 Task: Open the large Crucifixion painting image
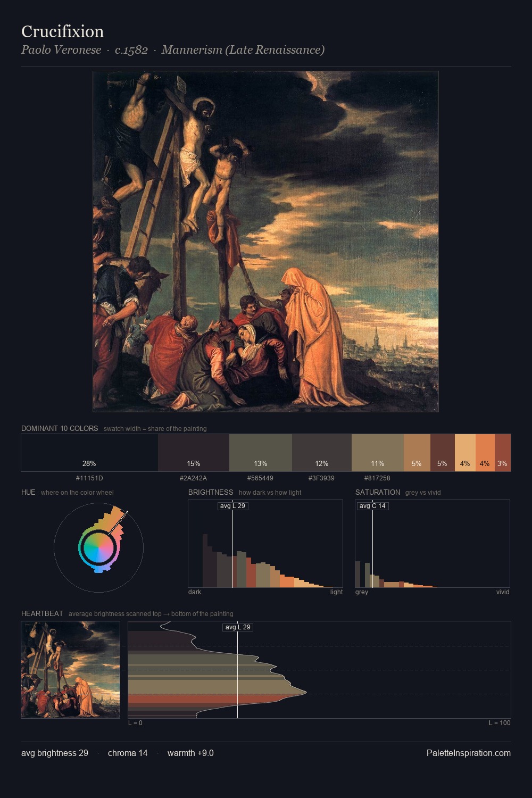(x=265, y=242)
